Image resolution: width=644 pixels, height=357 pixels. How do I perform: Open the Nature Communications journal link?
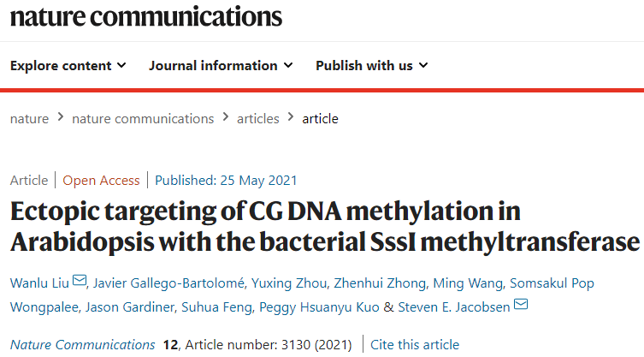pos(83,345)
